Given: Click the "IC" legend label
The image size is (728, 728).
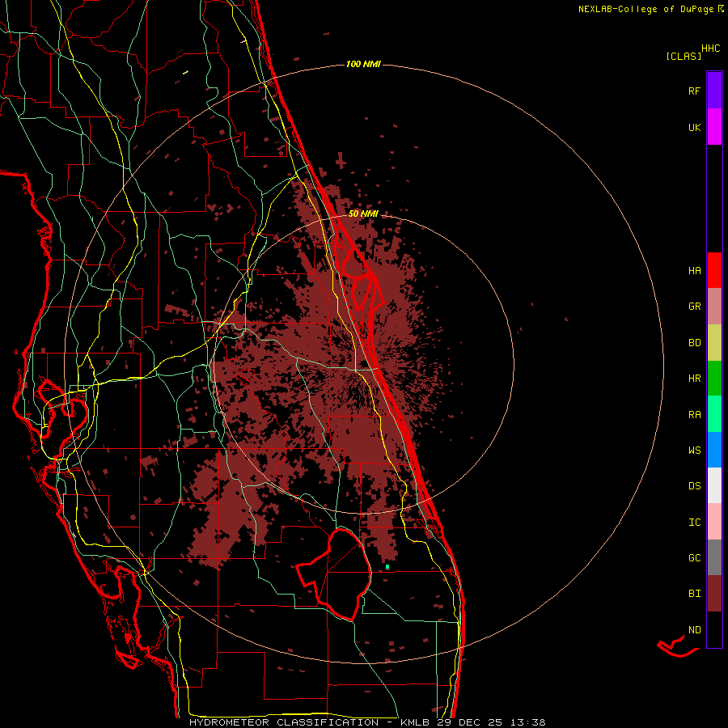Looking at the screenshot, I should pyautogui.click(x=694, y=523).
